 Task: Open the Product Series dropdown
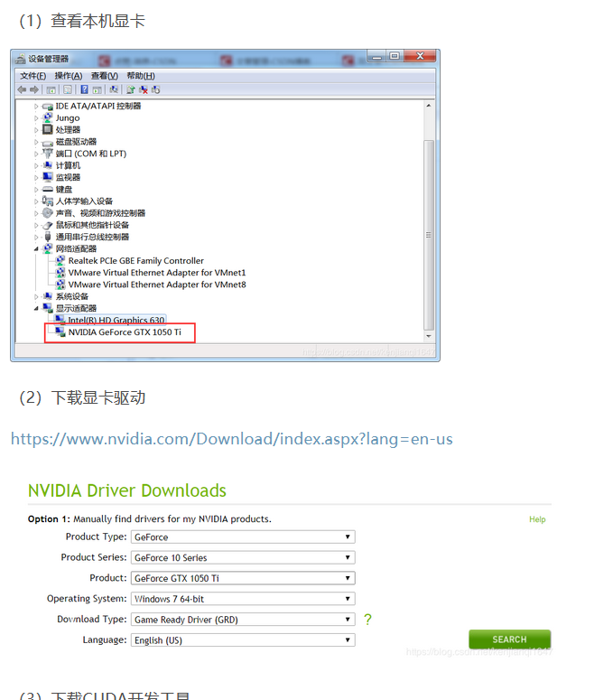243,557
